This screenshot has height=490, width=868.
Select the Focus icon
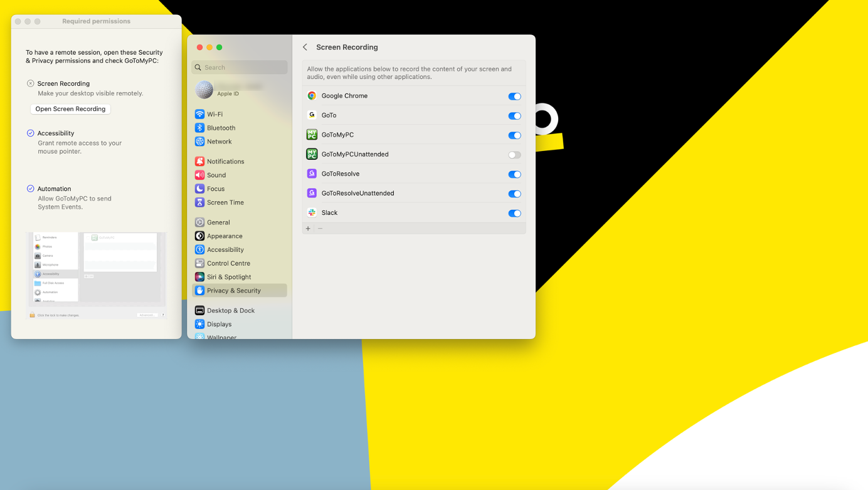pos(200,189)
